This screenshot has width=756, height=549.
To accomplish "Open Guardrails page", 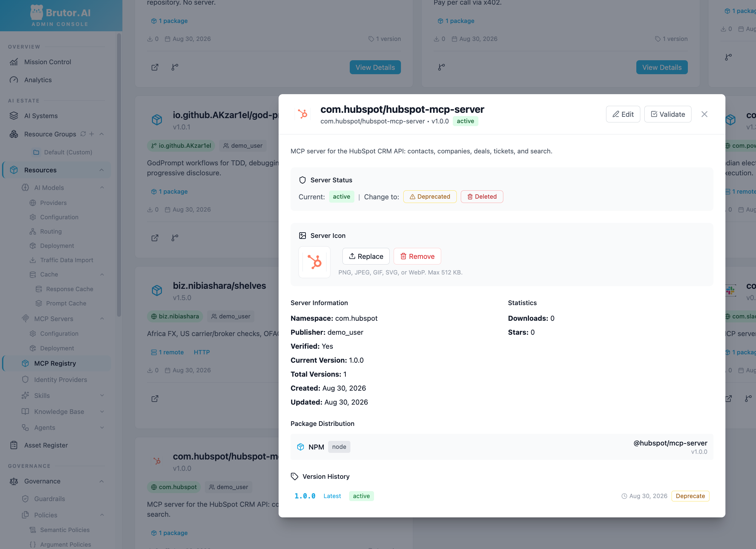I will click(49, 499).
